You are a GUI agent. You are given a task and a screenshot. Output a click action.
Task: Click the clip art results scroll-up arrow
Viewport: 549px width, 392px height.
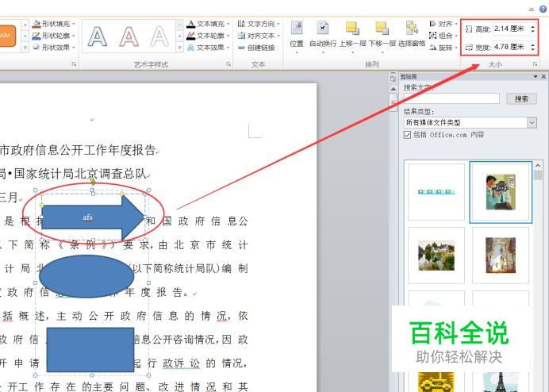pos(538,165)
